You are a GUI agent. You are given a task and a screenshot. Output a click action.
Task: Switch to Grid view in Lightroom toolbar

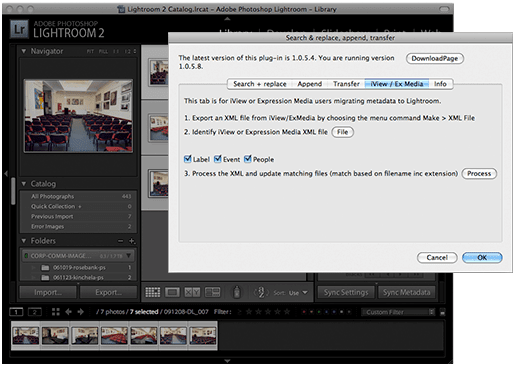click(153, 292)
